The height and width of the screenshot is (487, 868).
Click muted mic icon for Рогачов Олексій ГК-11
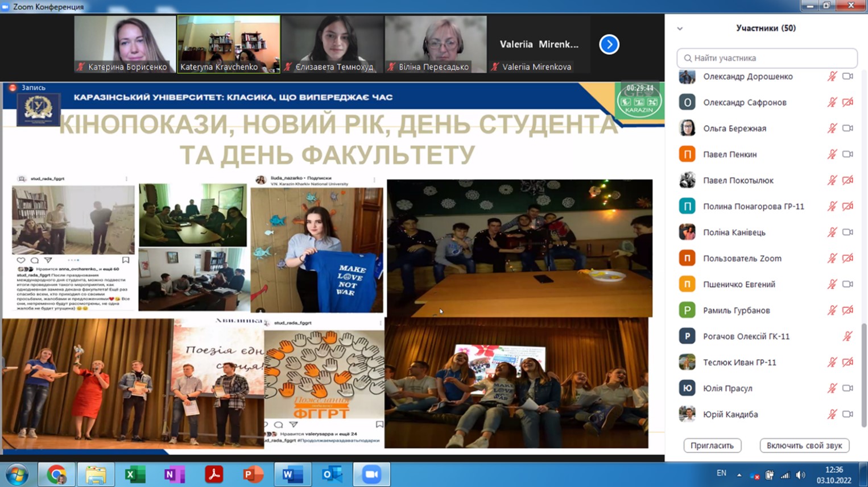click(848, 336)
